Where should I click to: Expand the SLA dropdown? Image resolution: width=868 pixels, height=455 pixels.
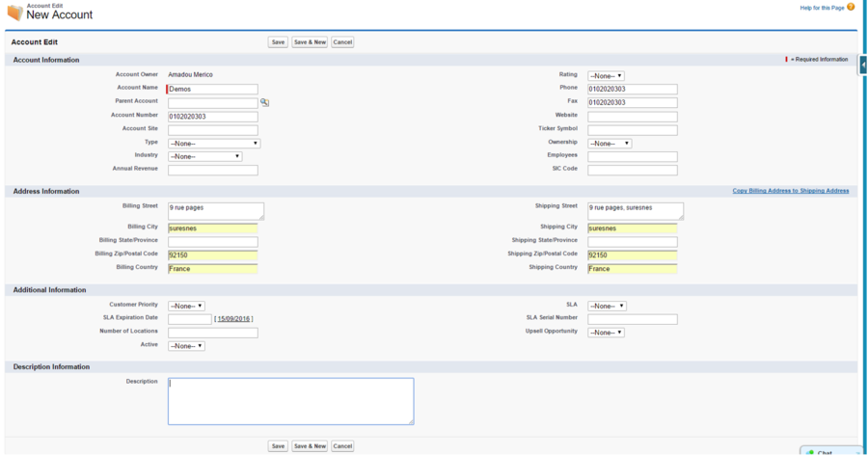pos(607,307)
